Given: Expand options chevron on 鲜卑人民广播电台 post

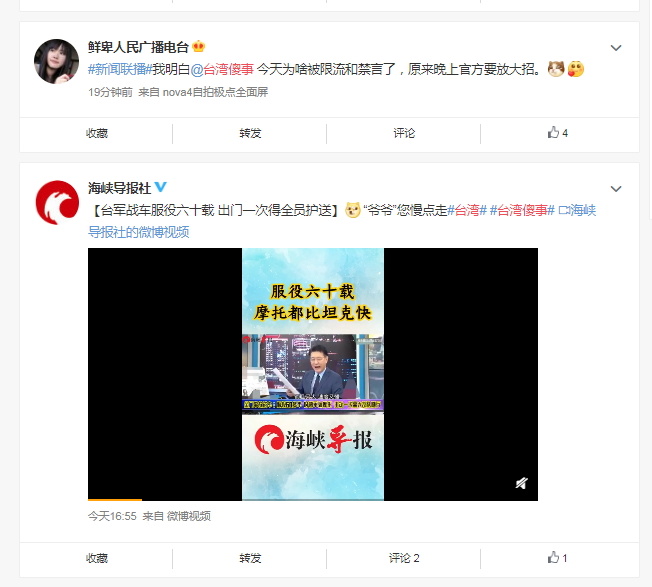Looking at the screenshot, I should 615,48.
